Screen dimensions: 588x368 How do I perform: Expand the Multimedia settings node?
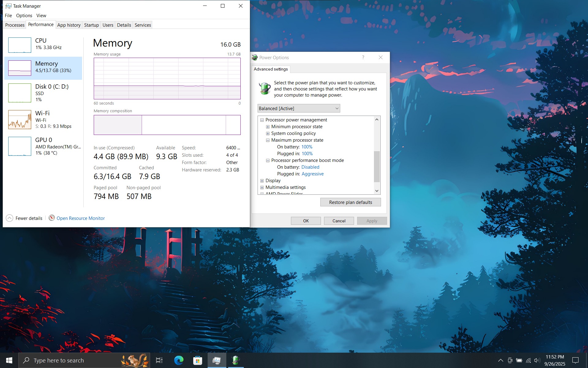point(262,187)
